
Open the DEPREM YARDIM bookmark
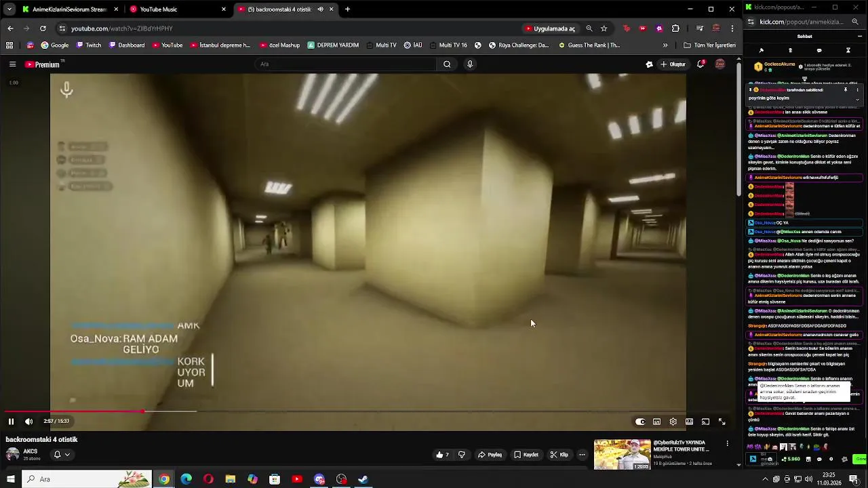tap(333, 45)
